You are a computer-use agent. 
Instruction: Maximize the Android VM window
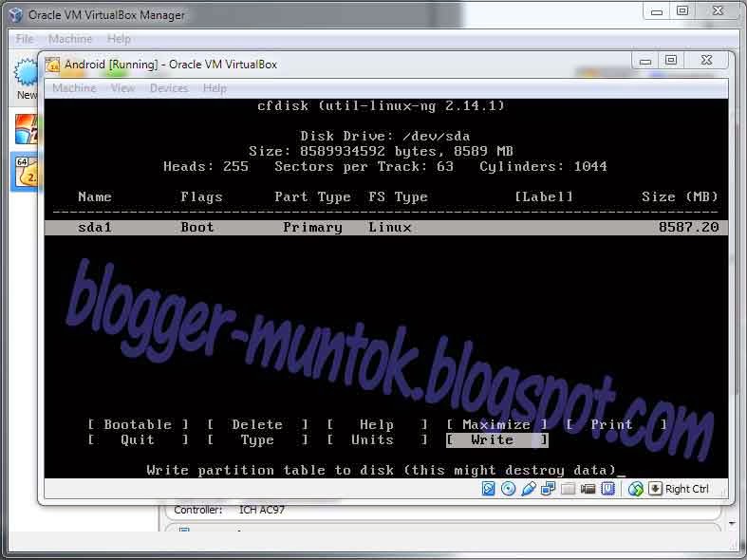(671, 60)
